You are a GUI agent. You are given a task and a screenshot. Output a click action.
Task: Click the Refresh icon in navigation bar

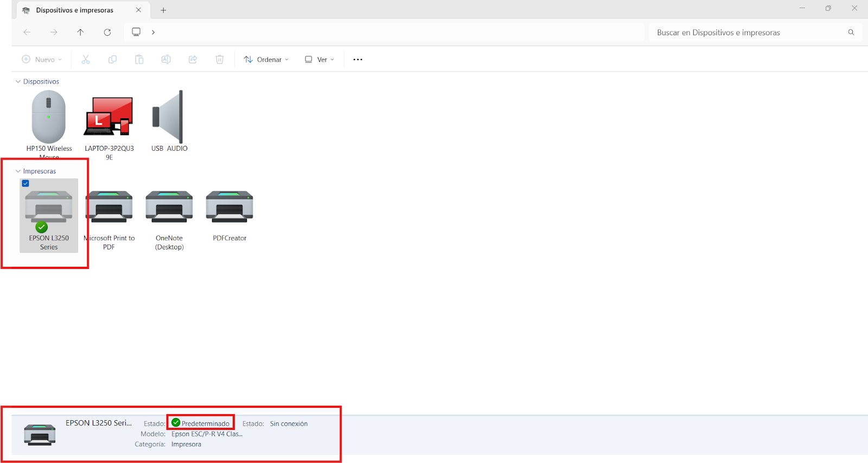tap(107, 33)
